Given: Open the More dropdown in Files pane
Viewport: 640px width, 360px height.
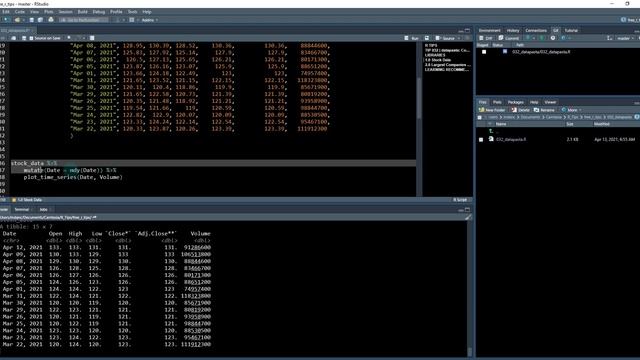Looking at the screenshot, I should point(571,110).
